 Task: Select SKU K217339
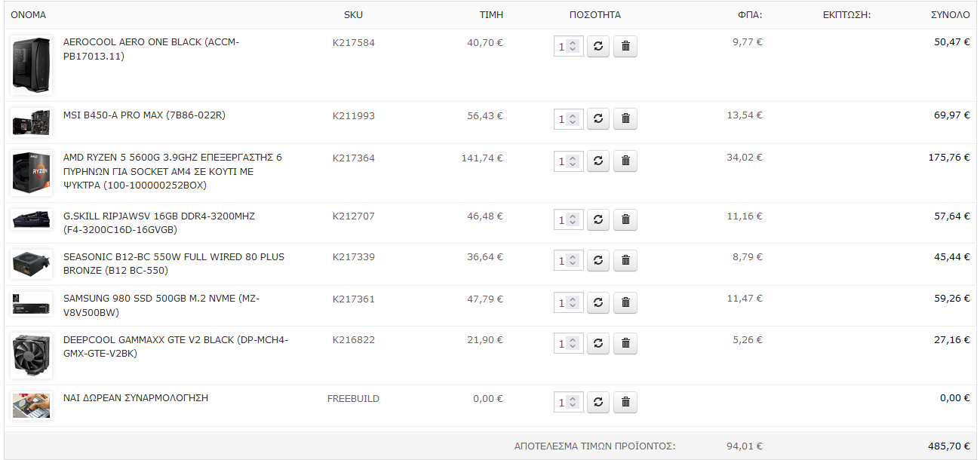[x=354, y=257]
